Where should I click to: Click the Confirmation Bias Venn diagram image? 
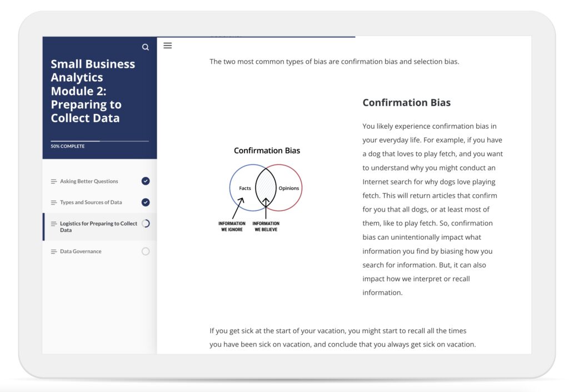click(266, 189)
